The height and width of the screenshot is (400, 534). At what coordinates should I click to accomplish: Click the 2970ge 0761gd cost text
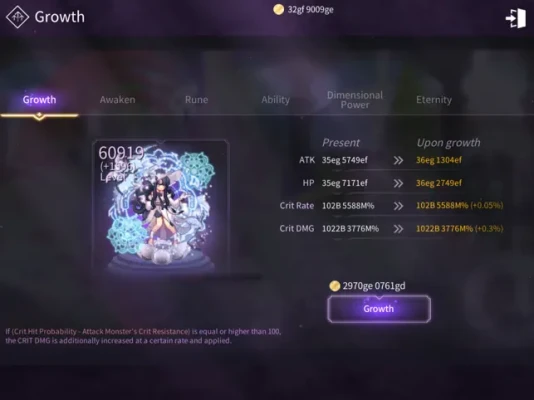pyautogui.click(x=374, y=286)
